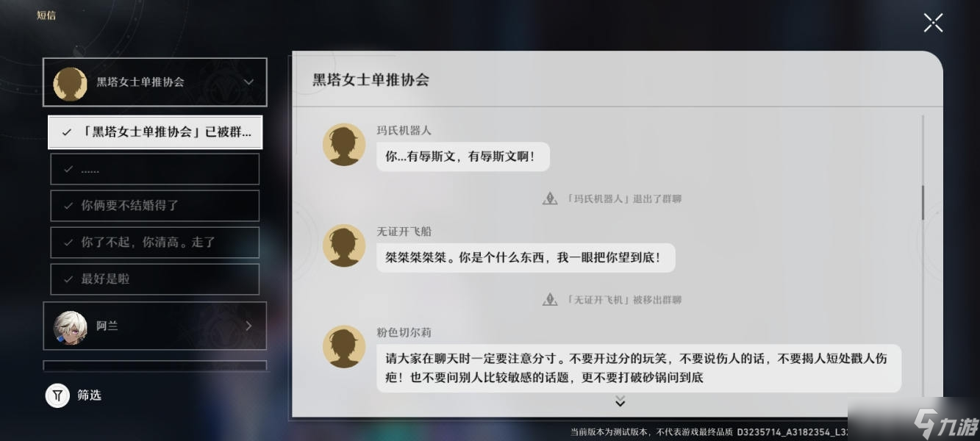Select the checked message 你俩要不结婚得了

tap(155, 206)
